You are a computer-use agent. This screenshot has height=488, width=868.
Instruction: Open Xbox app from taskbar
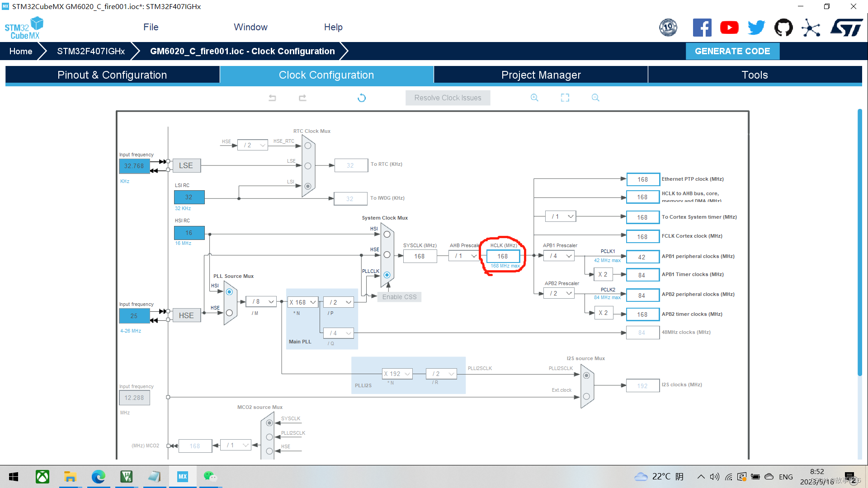click(x=42, y=477)
